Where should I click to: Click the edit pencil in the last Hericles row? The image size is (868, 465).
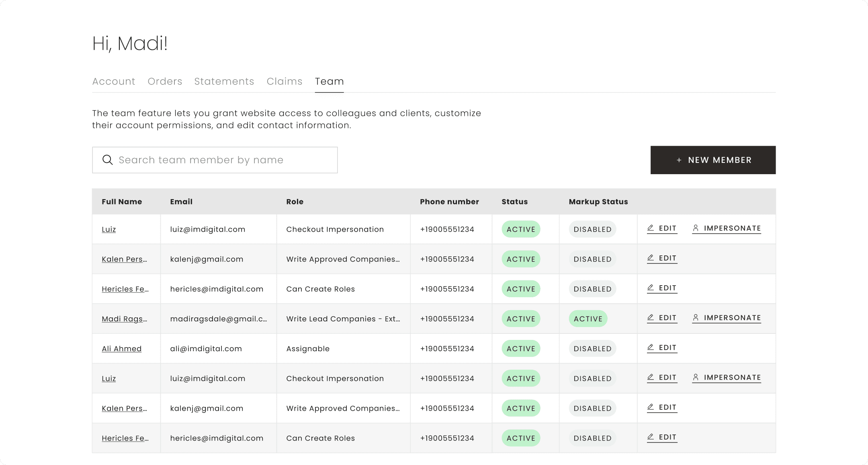651,437
